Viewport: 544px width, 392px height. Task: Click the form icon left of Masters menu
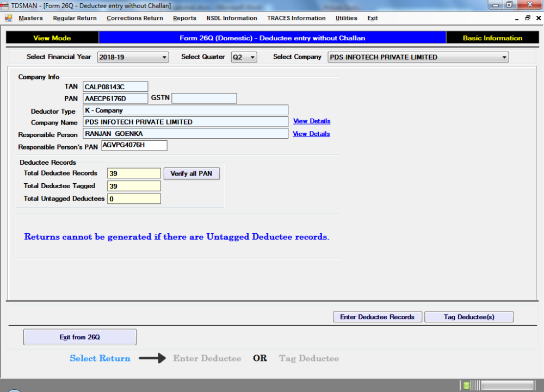pyautogui.click(x=8, y=18)
